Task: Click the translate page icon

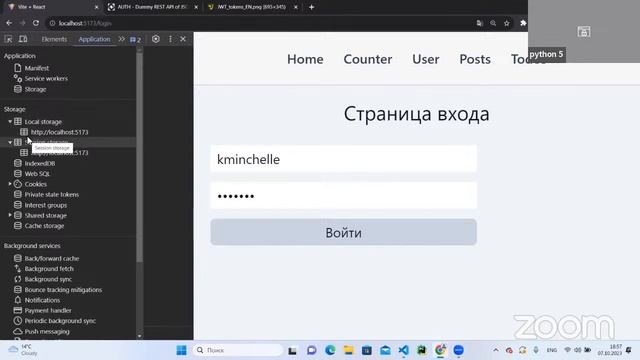Action: point(480,23)
